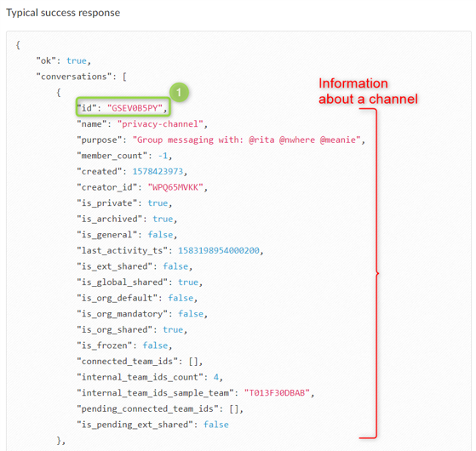Click the sample team ID T013F30DBAB
476x451 pixels.
(x=277, y=393)
